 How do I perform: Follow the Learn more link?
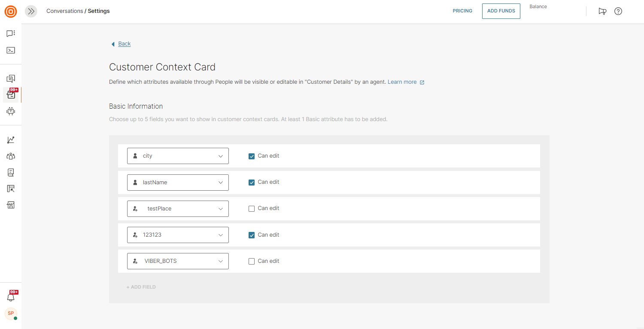point(402,82)
